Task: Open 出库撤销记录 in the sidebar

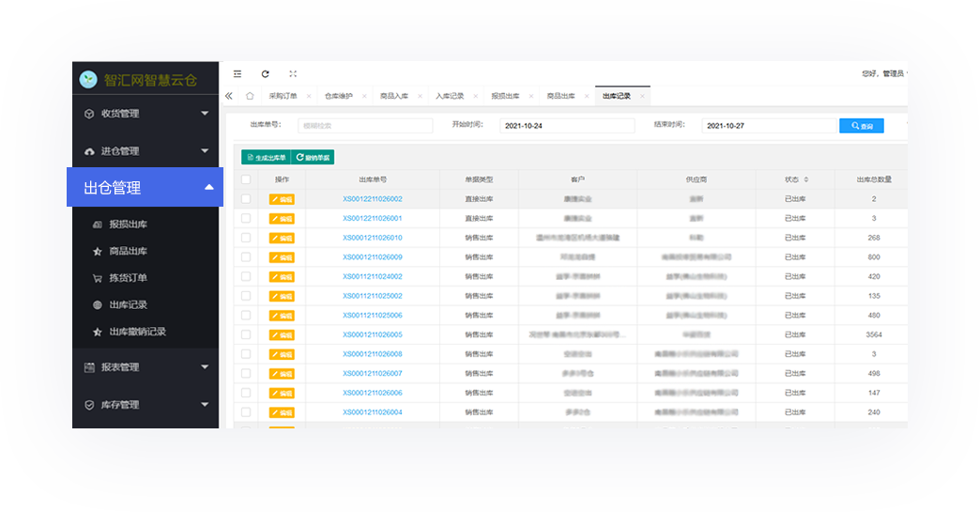Action: click(137, 332)
